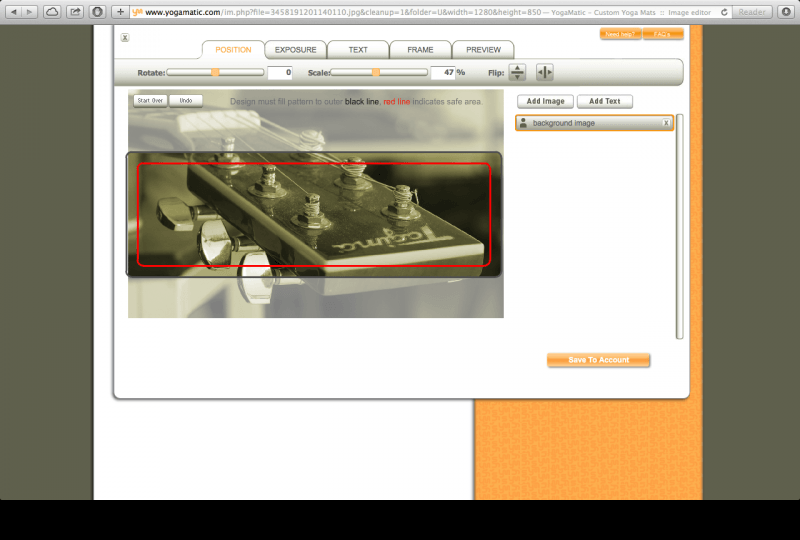Flip the image vertically
This screenshot has width=800, height=540.
tap(517, 72)
